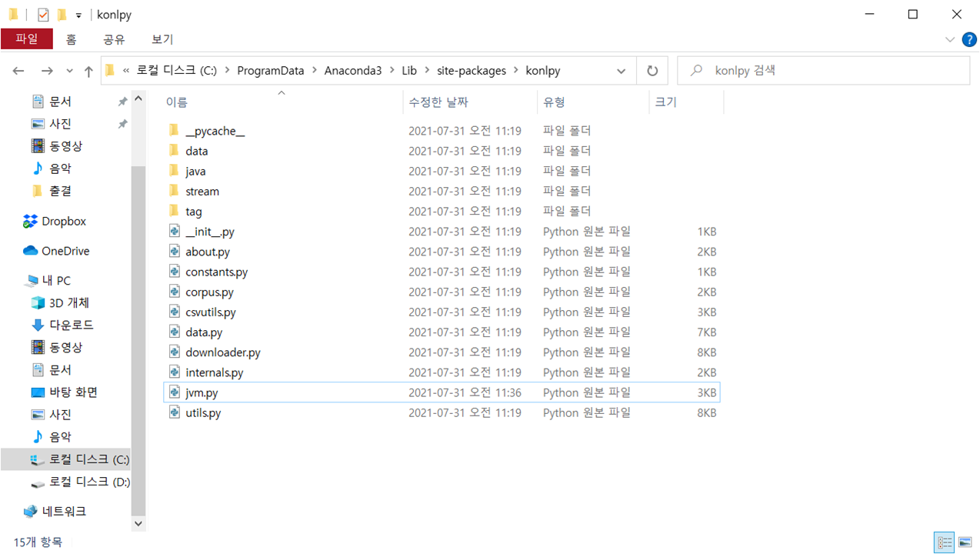Switch to details view layout button
This screenshot has width=980, height=554.
(x=944, y=542)
